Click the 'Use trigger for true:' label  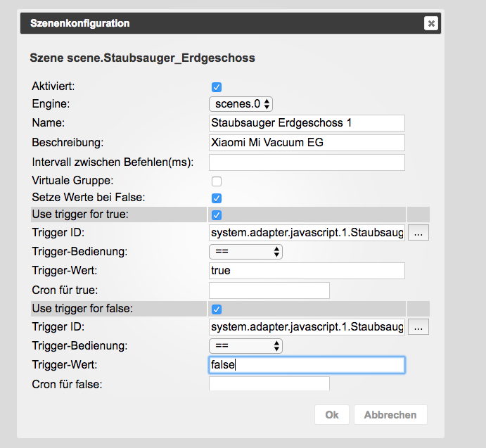[80, 215]
